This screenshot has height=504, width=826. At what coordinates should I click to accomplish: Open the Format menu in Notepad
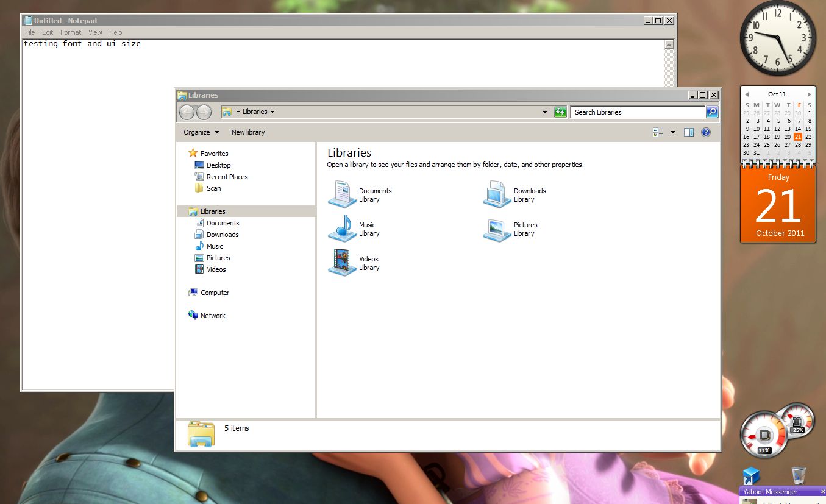[x=71, y=32]
